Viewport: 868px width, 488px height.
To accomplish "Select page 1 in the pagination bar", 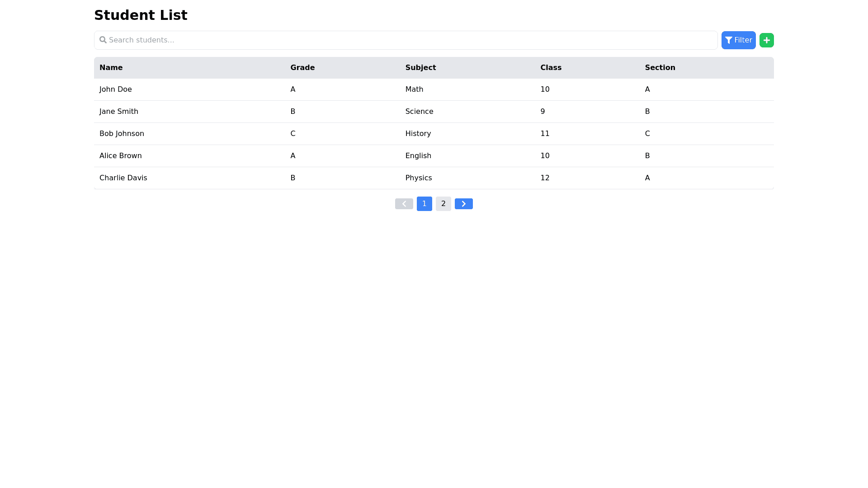I will coord(424,203).
